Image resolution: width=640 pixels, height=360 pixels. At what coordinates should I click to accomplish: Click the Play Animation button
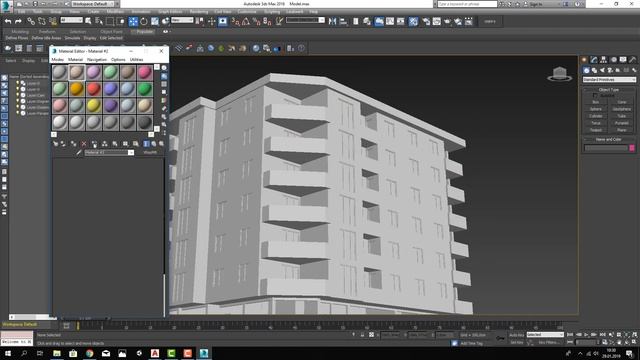coord(586,335)
